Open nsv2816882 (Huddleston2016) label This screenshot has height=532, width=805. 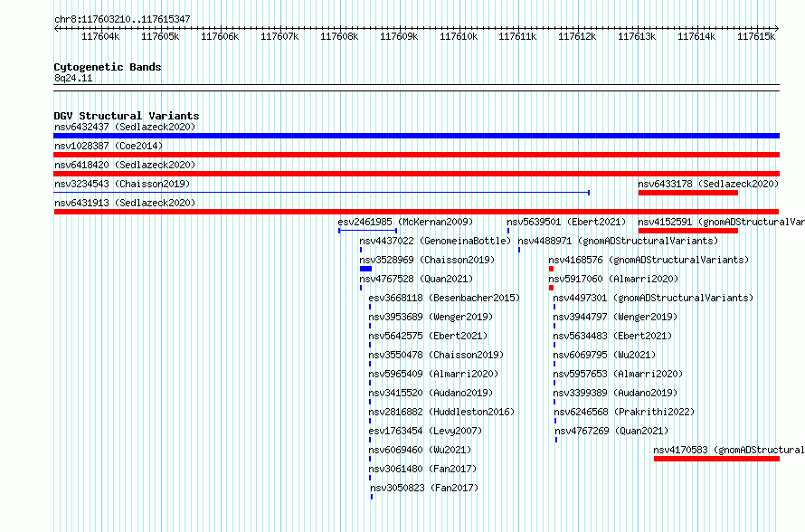point(441,412)
